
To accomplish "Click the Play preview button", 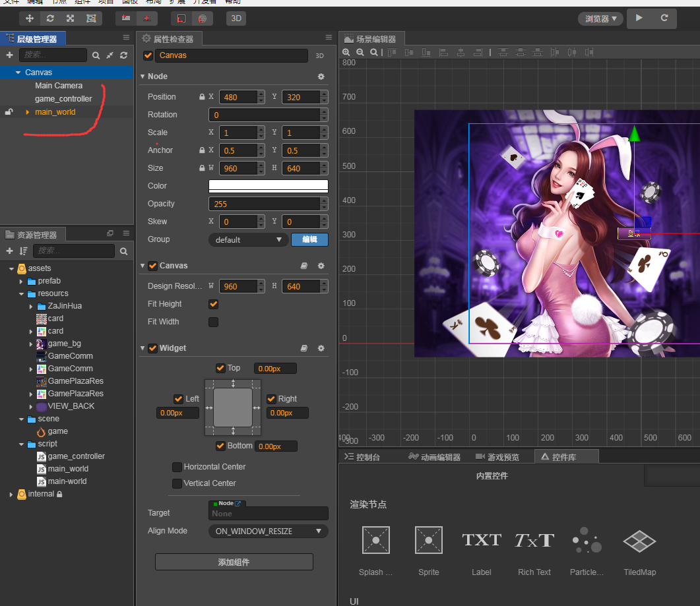I will point(639,18).
